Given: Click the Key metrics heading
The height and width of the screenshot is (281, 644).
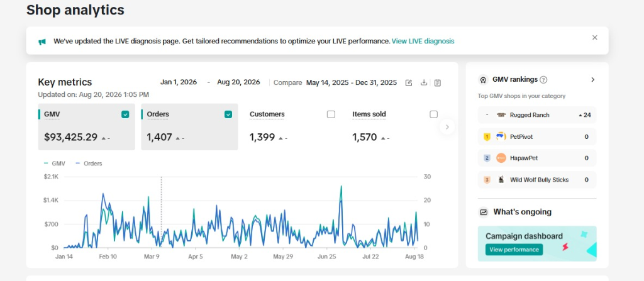Looking at the screenshot, I should (x=65, y=82).
